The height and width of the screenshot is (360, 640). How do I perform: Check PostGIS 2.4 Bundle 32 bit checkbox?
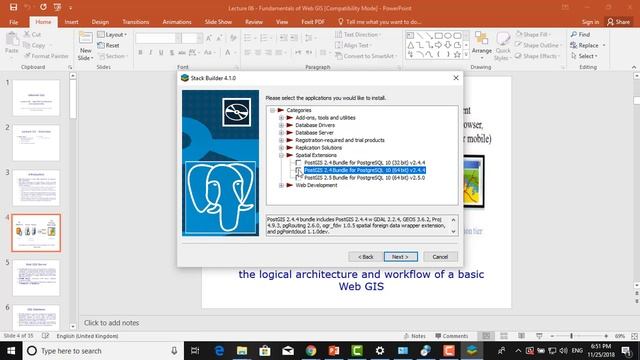[x=298, y=162]
